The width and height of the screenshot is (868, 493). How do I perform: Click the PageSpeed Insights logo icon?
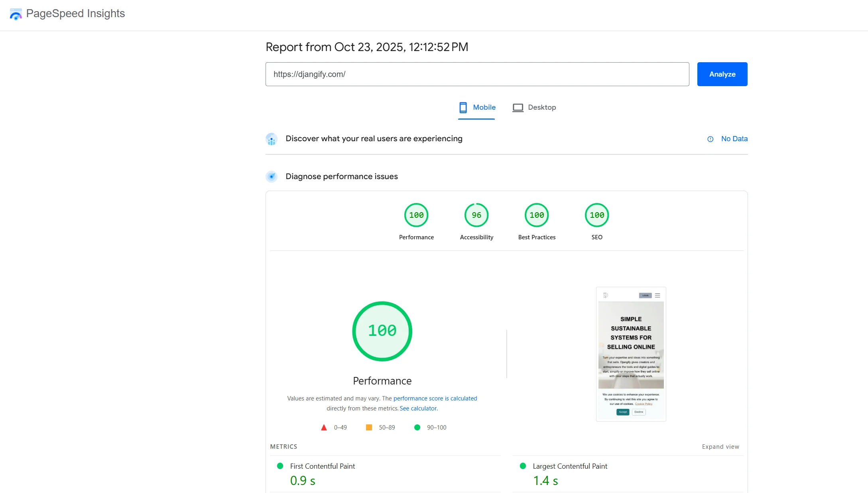pos(16,14)
